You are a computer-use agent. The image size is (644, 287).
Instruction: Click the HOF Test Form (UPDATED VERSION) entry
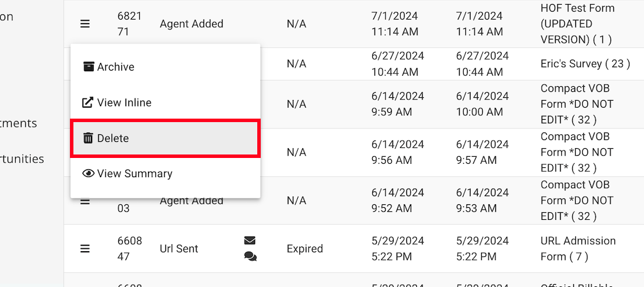point(577,24)
